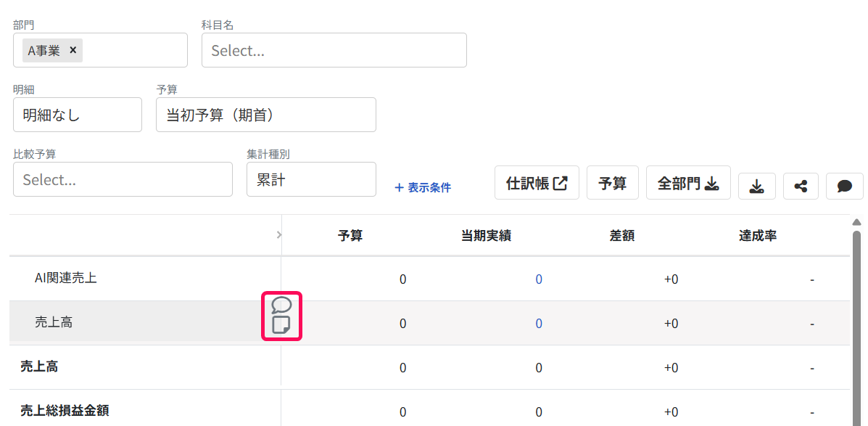
Task: Expand the column panel with the chevron arrow
Action: point(278,235)
